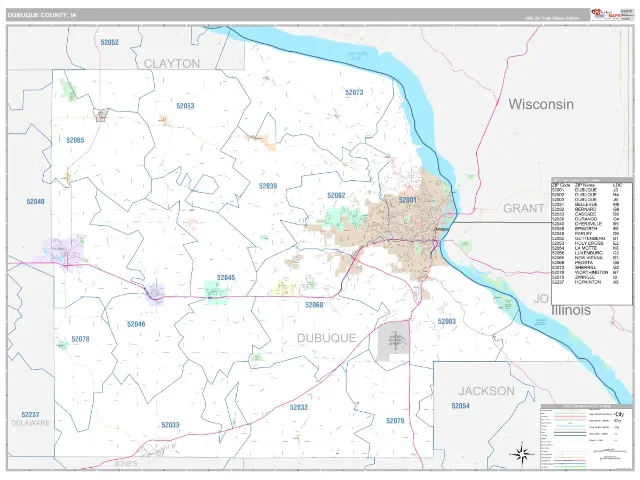This screenshot has height=480, width=640.
Task: Click the gray airport runway symbol
Action: pos(396,340)
